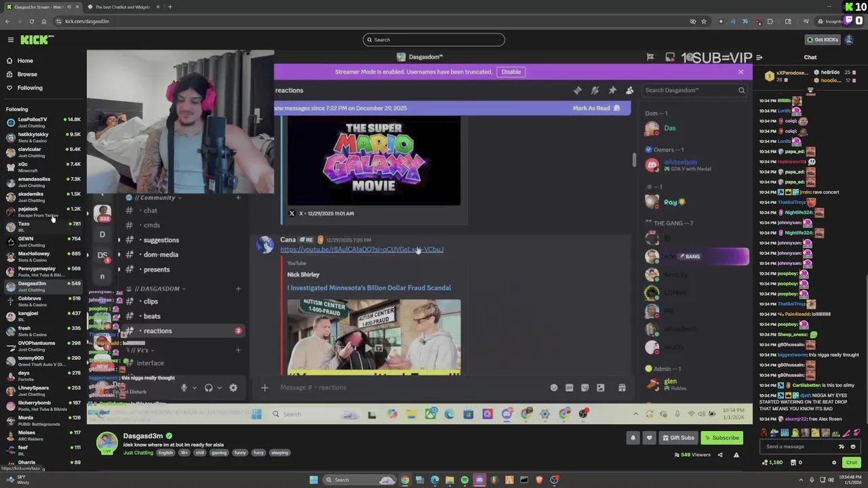
Task: Deafen Discord headphones
Action: (x=209, y=388)
